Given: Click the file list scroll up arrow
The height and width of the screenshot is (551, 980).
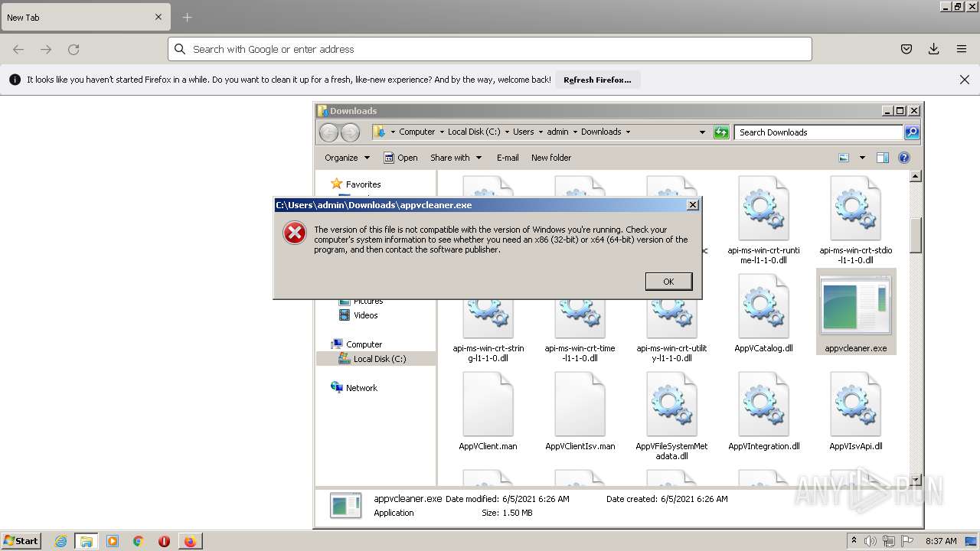Looking at the screenshot, I should pyautogui.click(x=916, y=177).
